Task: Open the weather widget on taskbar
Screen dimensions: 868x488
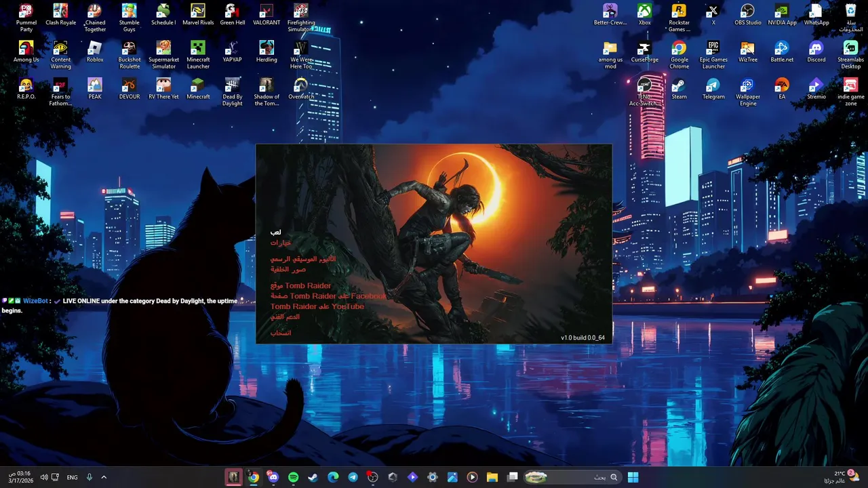Action: (842, 477)
